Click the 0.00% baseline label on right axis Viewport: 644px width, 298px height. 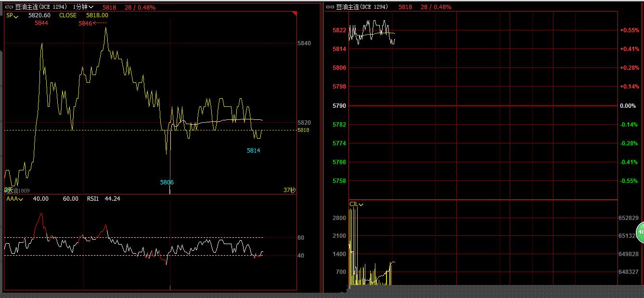tap(628, 106)
